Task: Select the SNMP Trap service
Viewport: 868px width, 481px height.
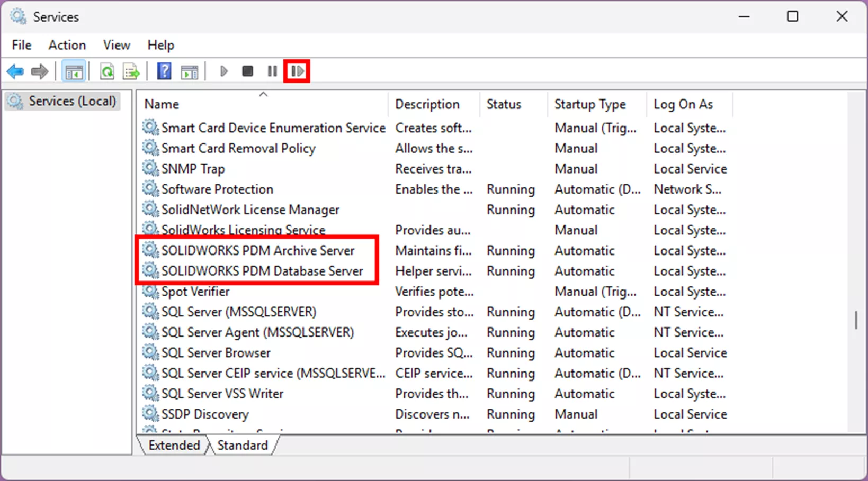Action: (x=434, y=169)
